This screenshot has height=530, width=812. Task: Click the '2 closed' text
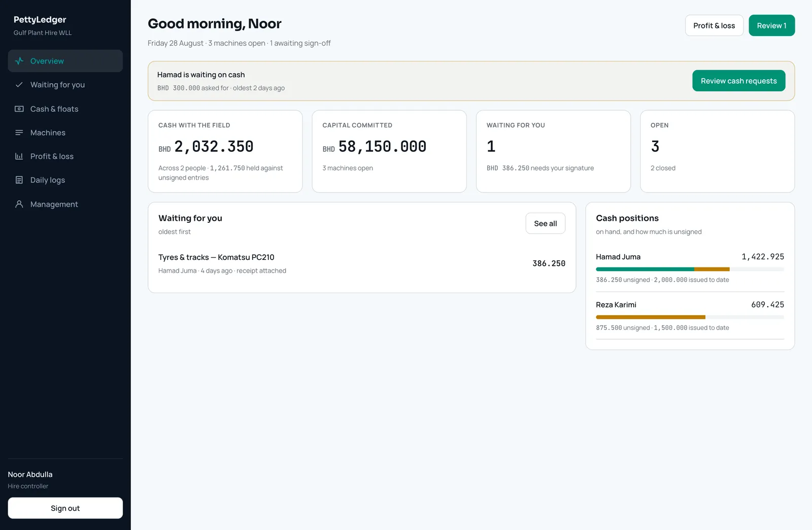(663, 168)
